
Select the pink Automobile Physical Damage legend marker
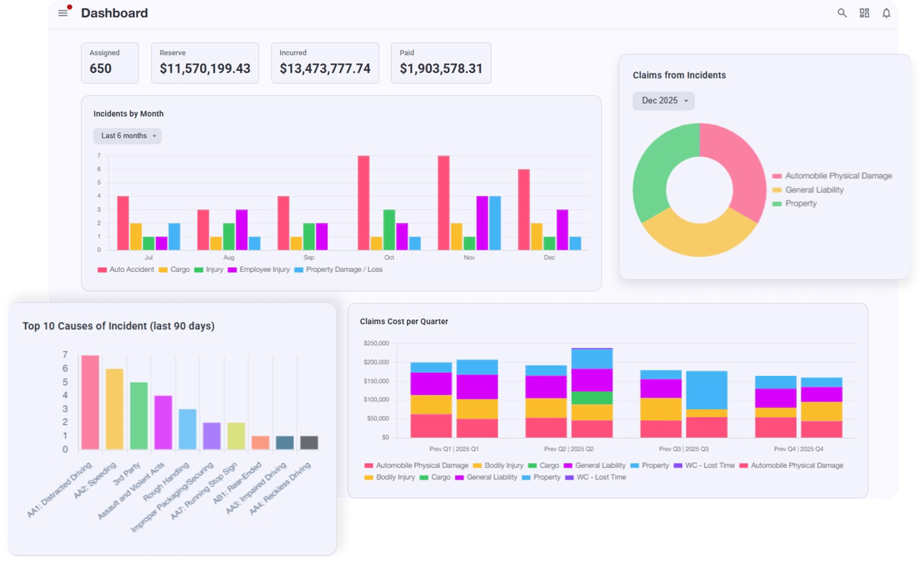tap(776, 175)
